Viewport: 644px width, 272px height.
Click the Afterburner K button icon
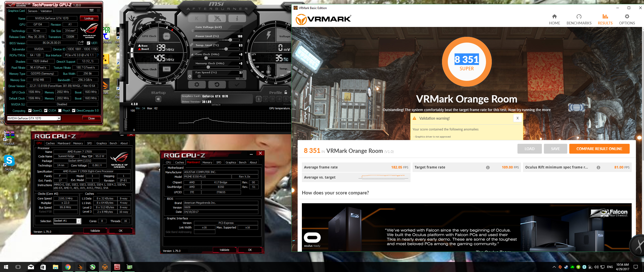[197, 18]
